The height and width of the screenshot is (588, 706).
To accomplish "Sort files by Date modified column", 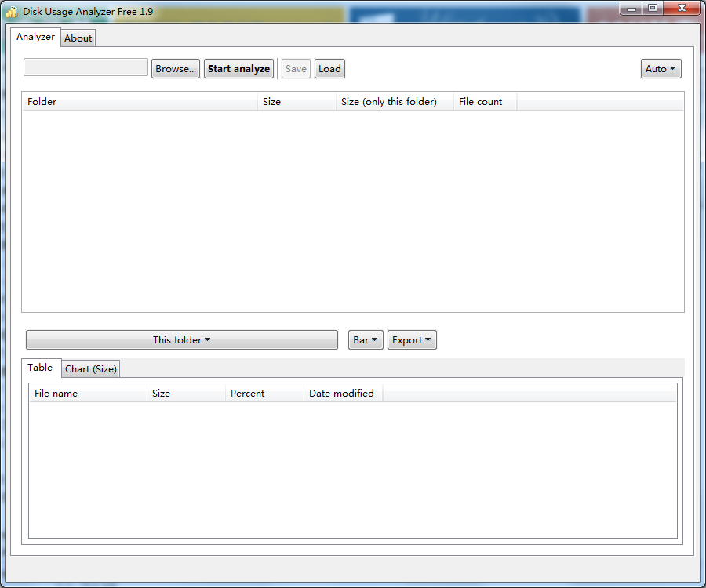I will [343, 394].
